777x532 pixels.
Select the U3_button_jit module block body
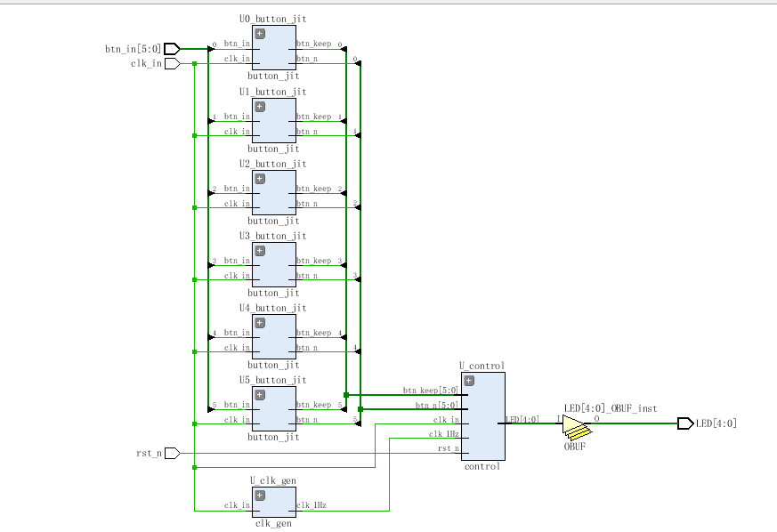point(274,264)
